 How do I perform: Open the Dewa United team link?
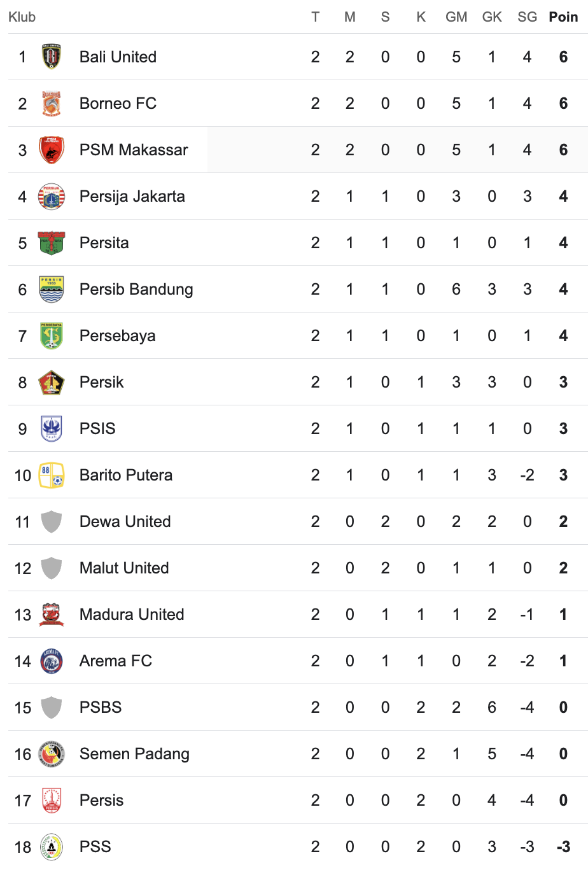click(x=125, y=521)
